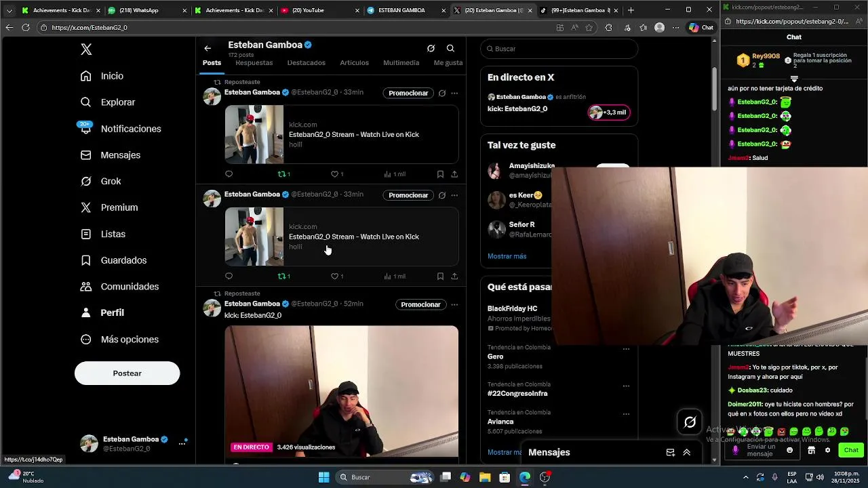The width and height of the screenshot is (868, 488).
Task: Like the first 33min post
Action: (336, 174)
